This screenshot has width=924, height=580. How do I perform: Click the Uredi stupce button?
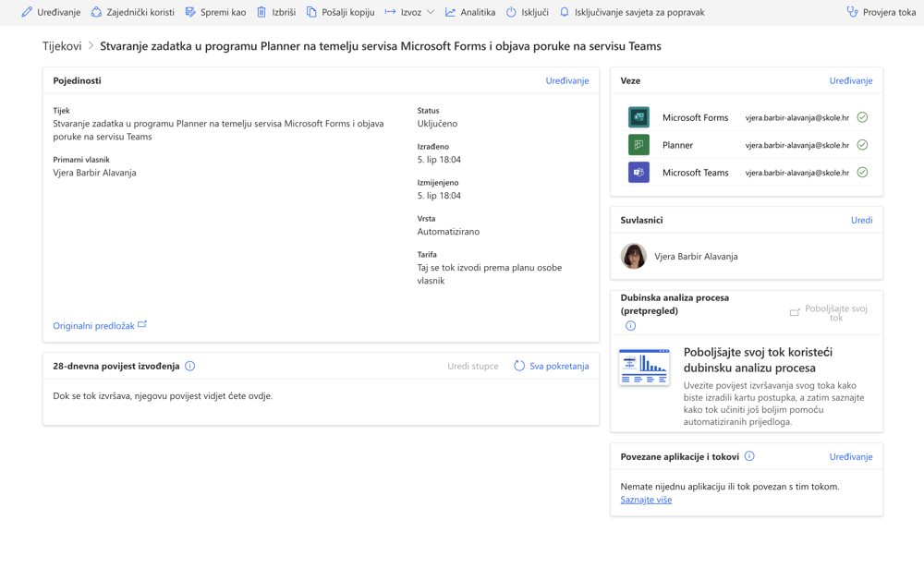[472, 367]
